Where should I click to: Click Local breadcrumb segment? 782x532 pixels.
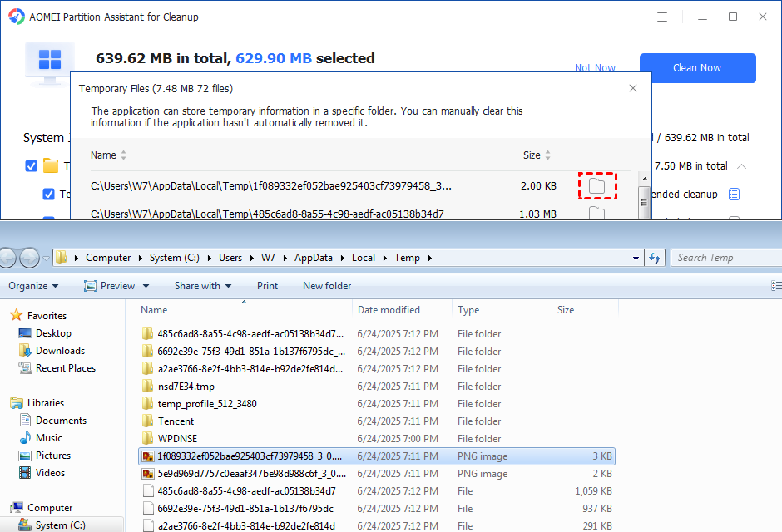(x=363, y=258)
